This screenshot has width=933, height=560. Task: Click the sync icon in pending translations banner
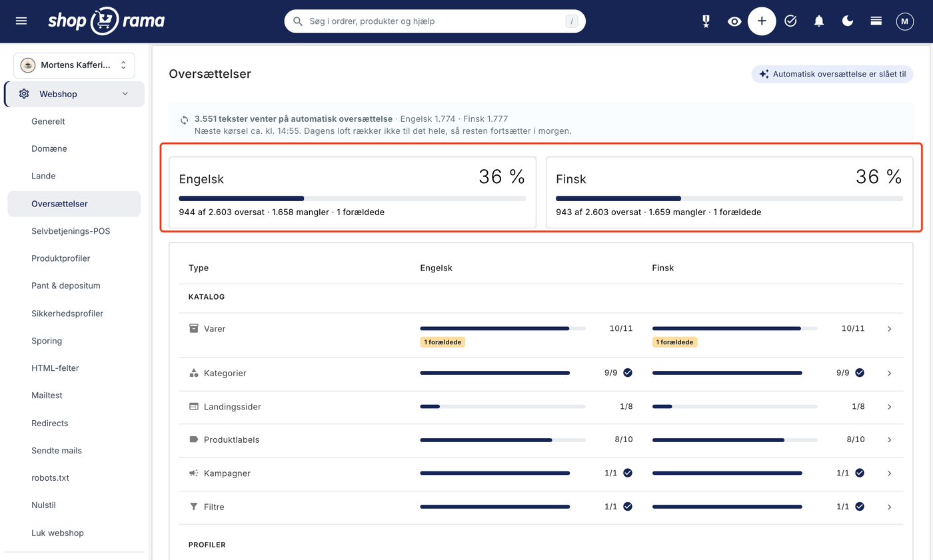[184, 120]
